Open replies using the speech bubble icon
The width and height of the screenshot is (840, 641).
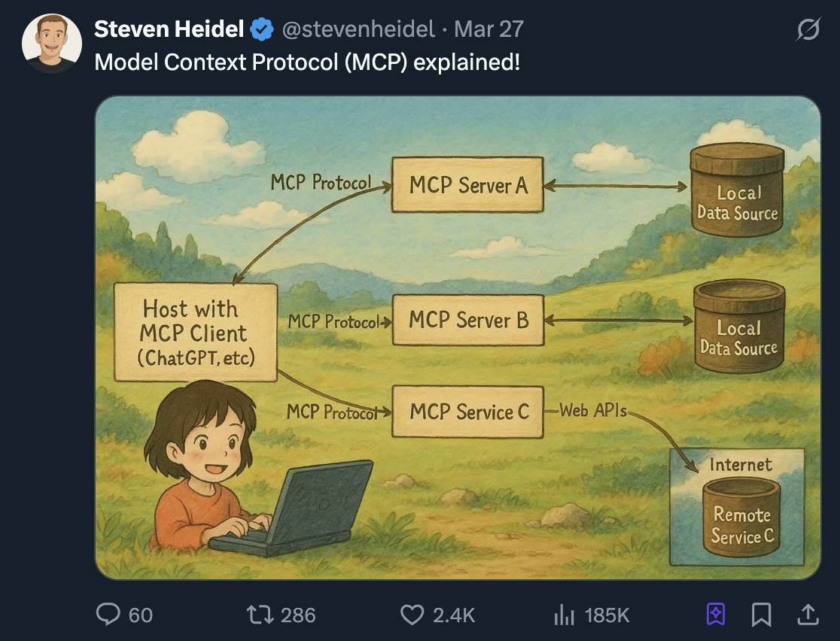[x=109, y=615]
